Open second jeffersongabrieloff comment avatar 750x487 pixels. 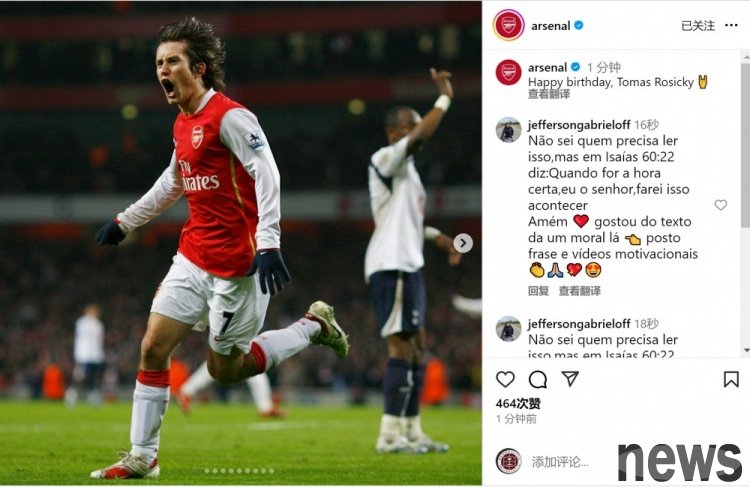(508, 329)
